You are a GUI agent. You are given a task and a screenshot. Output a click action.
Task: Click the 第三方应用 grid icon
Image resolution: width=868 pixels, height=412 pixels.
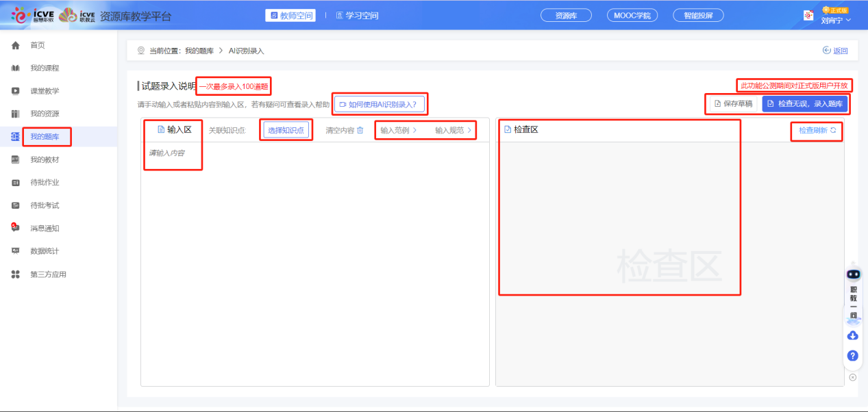tap(15, 274)
